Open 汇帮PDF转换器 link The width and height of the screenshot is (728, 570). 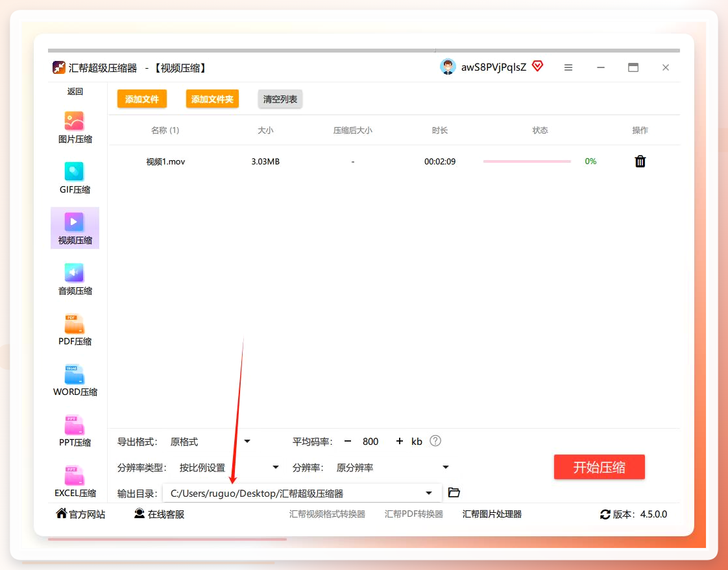coord(414,514)
